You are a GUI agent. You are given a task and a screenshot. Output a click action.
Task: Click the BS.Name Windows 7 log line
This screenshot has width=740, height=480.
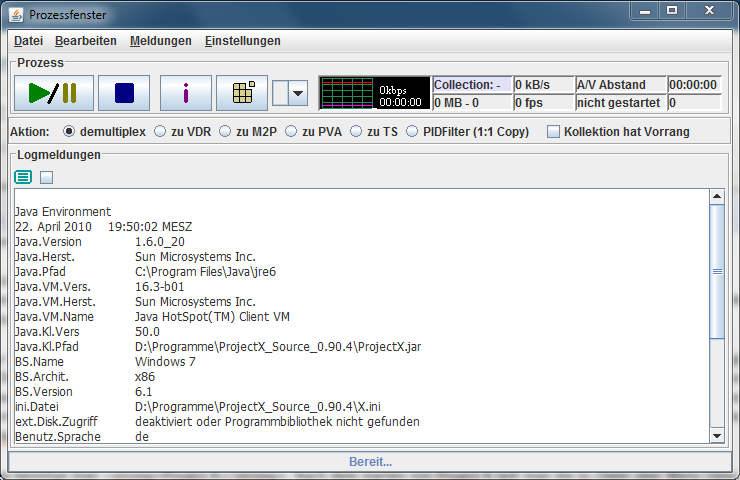(105, 362)
